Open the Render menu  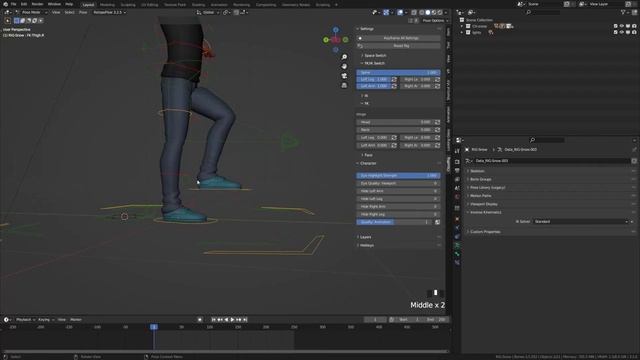coord(37,4)
